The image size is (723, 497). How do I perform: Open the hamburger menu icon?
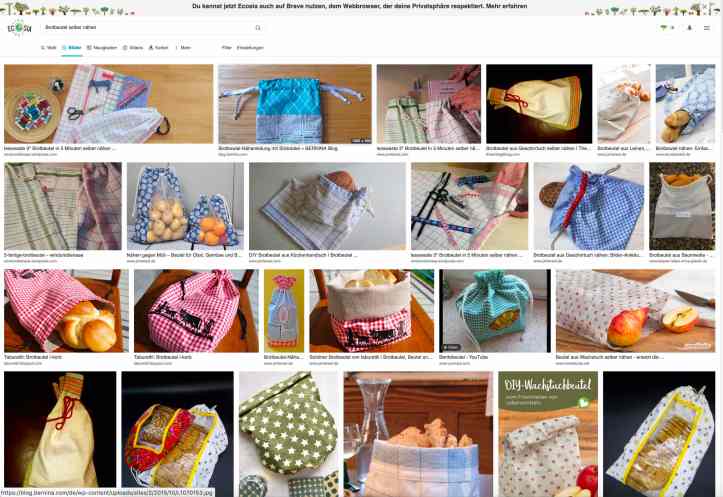pyautogui.click(x=706, y=28)
